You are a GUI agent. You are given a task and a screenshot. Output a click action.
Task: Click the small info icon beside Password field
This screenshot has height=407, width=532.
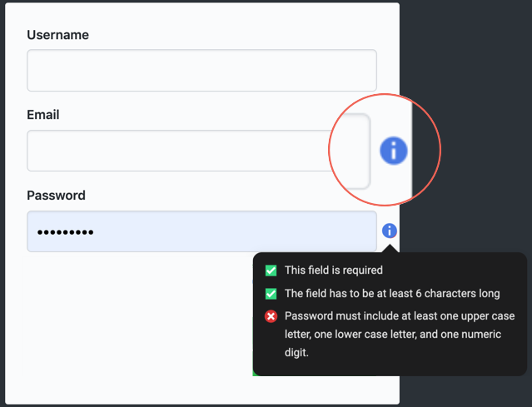tap(389, 231)
